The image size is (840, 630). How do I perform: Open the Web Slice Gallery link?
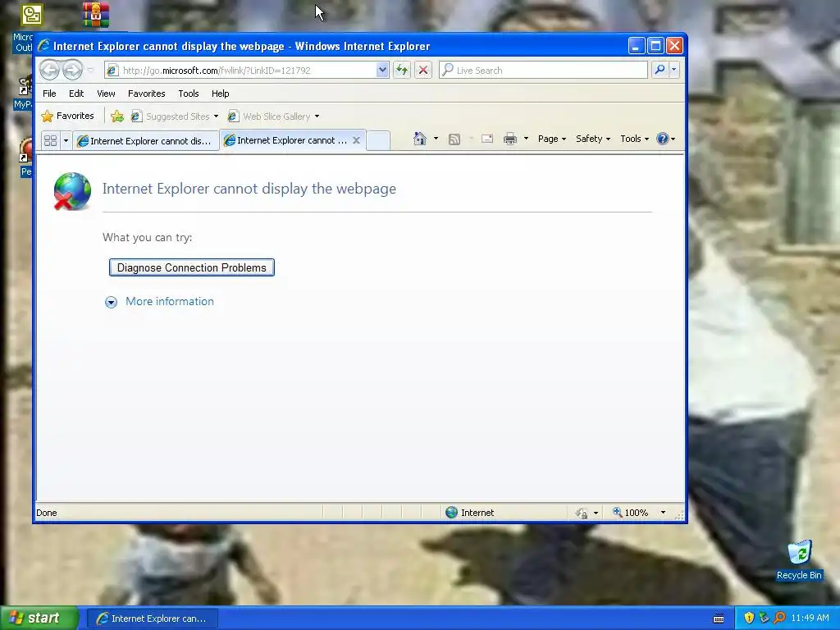pyautogui.click(x=270, y=116)
